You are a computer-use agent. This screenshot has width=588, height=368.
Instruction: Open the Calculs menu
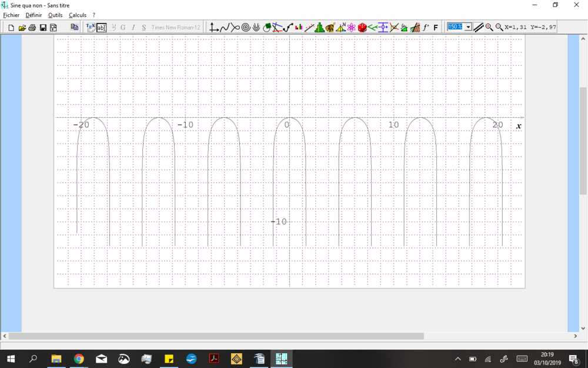[78, 15]
